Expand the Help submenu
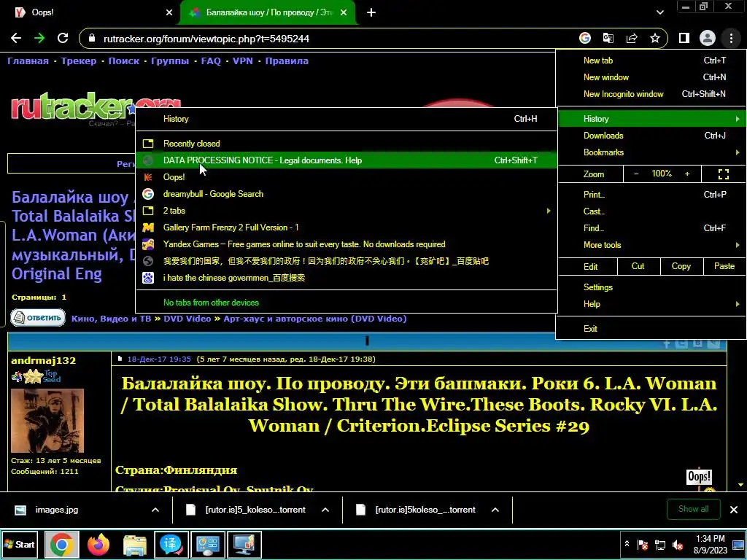Screen dimensions: 747x560 [x=651, y=304]
